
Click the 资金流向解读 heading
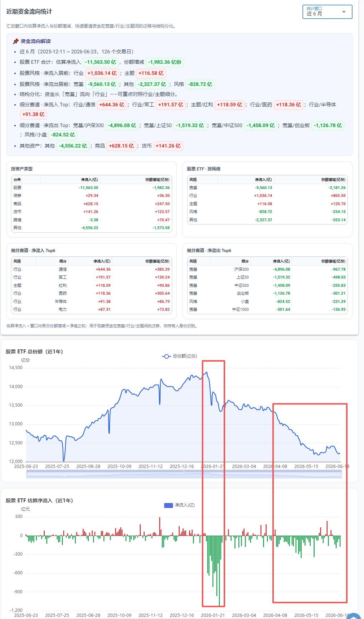coord(36,42)
